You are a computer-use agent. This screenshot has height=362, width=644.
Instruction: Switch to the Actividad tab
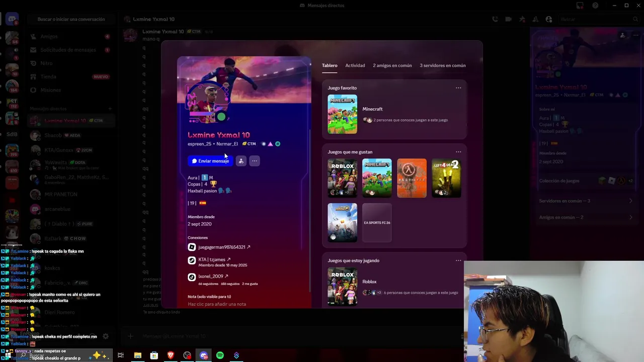point(355,65)
